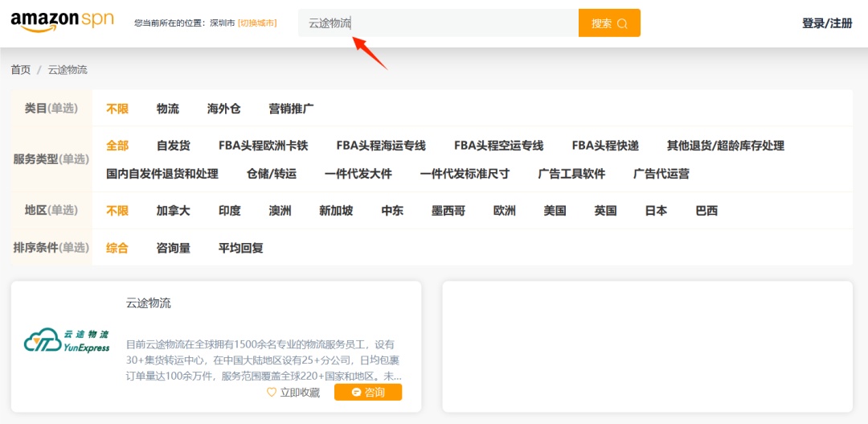Filter region by 日本

click(656, 211)
